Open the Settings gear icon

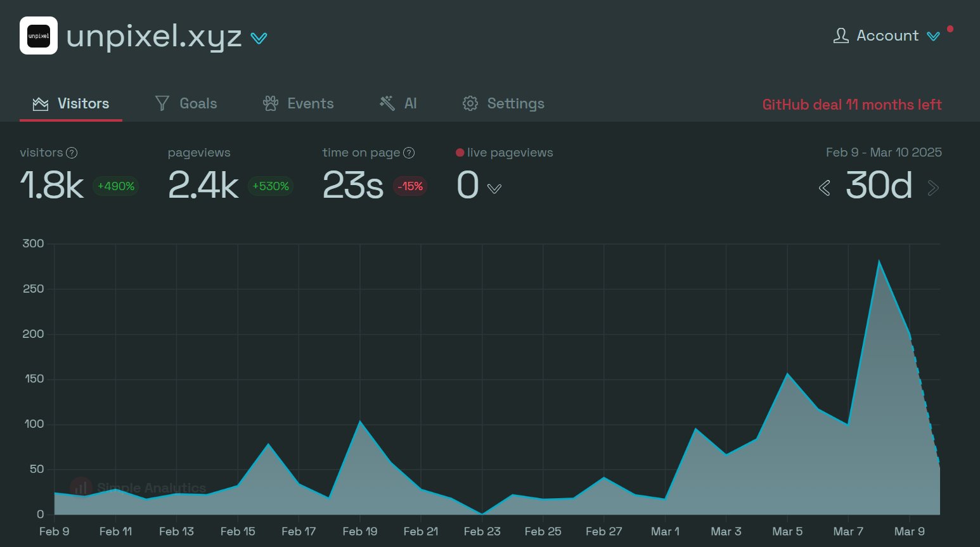tap(470, 103)
